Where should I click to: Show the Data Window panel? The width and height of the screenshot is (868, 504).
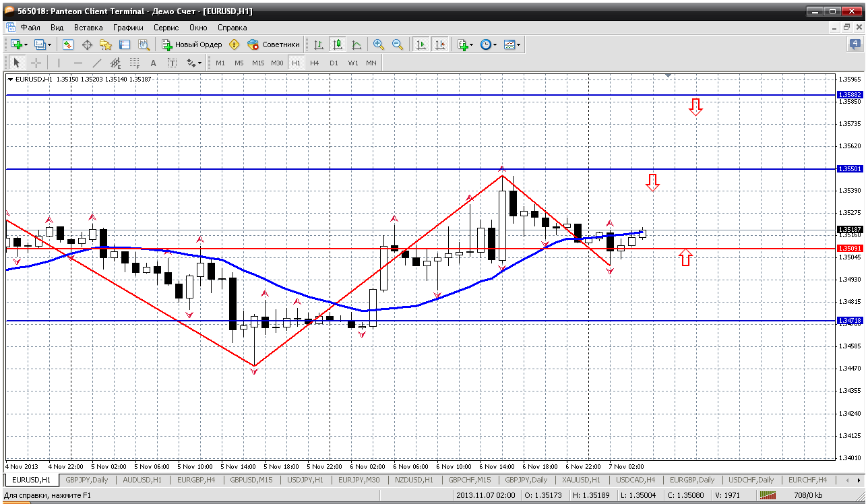coord(87,44)
